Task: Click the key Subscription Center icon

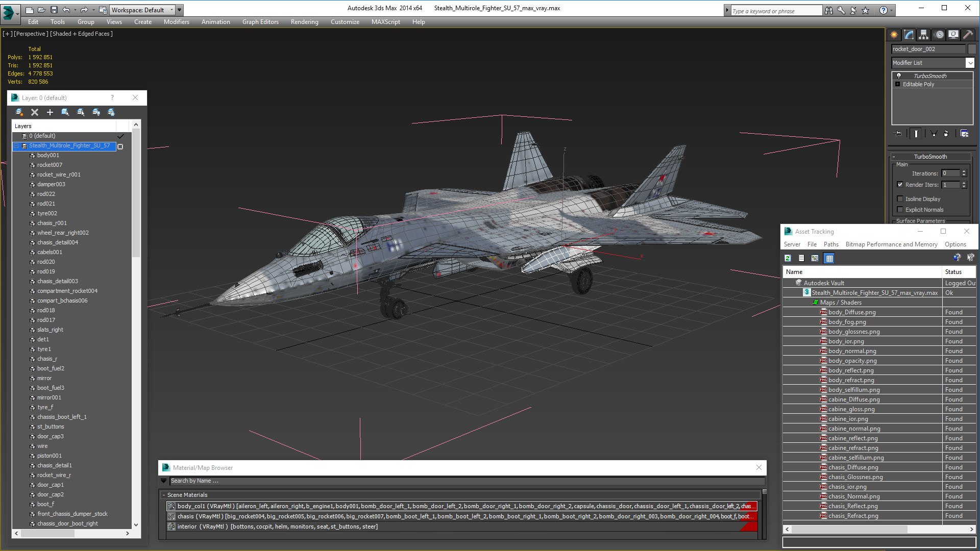Action: tap(841, 10)
